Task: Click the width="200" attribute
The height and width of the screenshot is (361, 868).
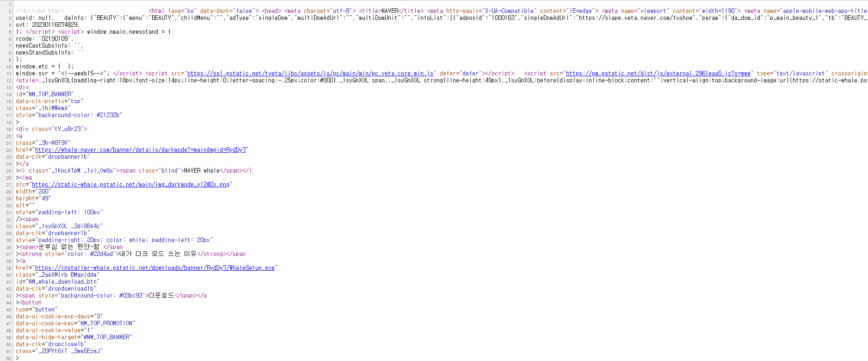Action: point(33,191)
